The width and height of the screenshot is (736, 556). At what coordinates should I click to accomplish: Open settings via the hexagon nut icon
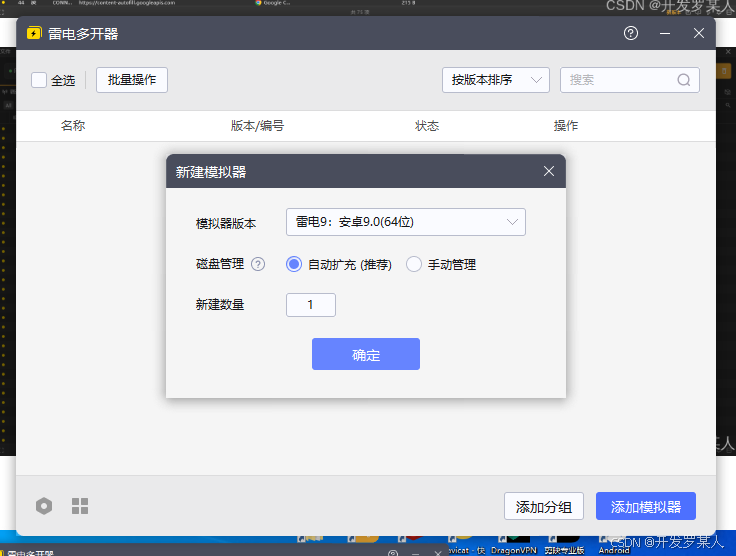click(x=44, y=506)
